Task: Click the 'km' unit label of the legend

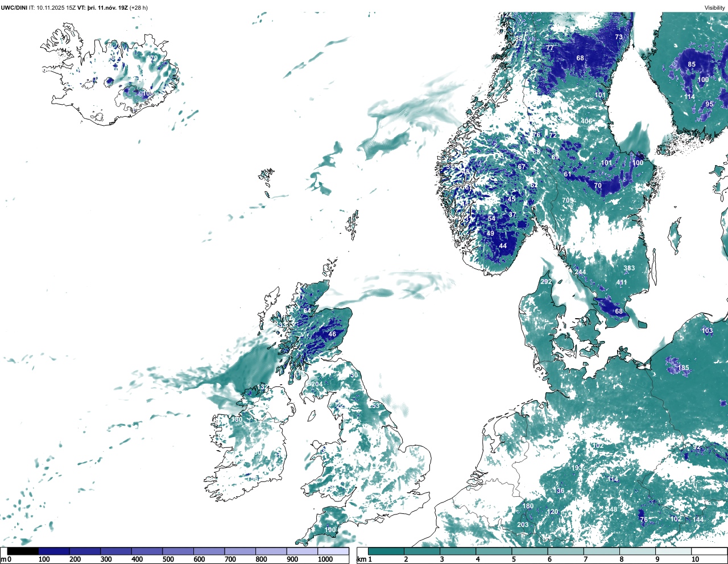Action: click(x=361, y=559)
